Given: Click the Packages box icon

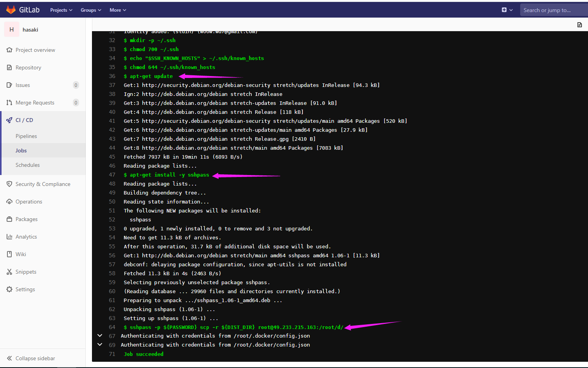Looking at the screenshot, I should coord(9,219).
